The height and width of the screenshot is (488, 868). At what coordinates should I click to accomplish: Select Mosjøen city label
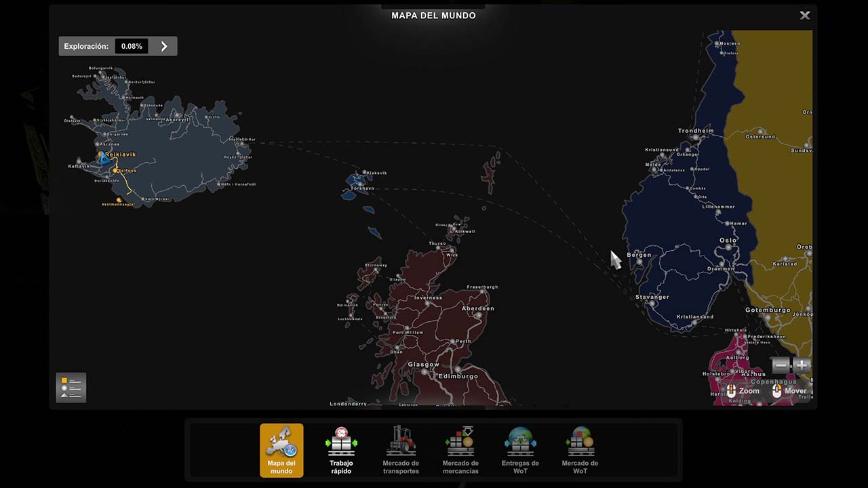(729, 43)
